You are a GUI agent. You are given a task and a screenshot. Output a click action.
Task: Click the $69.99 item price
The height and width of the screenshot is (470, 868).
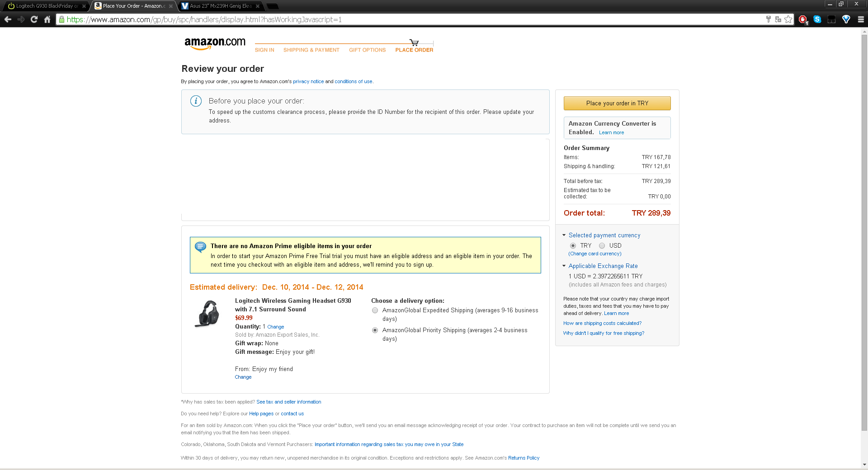click(244, 318)
